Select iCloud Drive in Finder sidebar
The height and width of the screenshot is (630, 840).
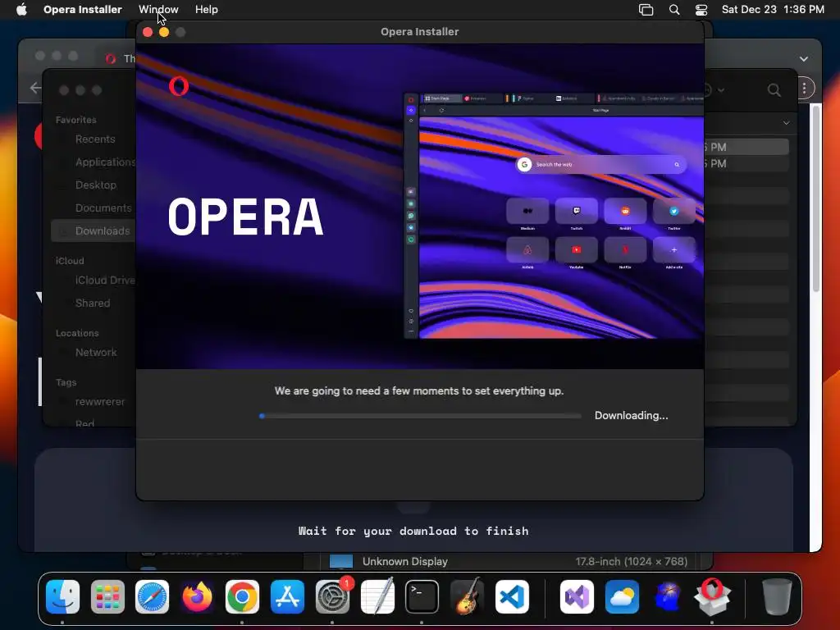click(x=104, y=281)
